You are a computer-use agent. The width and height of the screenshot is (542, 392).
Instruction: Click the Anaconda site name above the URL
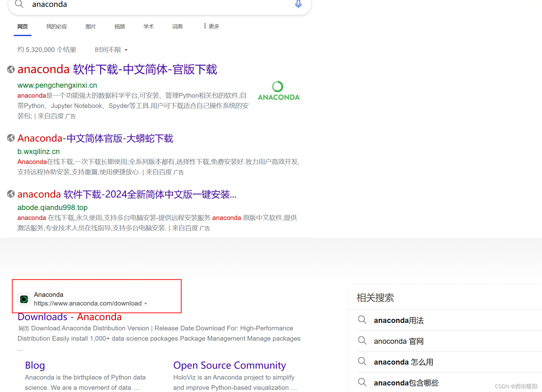tap(49, 295)
